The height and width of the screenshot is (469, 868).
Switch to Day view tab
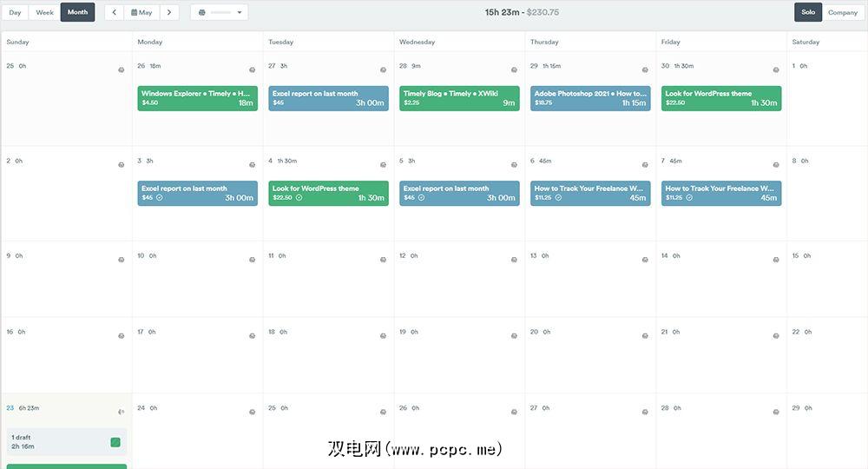click(16, 12)
